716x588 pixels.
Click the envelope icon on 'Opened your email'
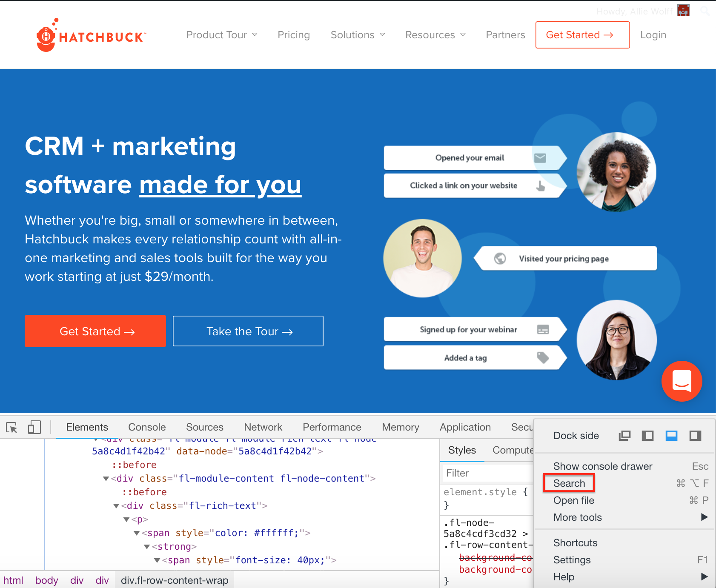(x=540, y=158)
